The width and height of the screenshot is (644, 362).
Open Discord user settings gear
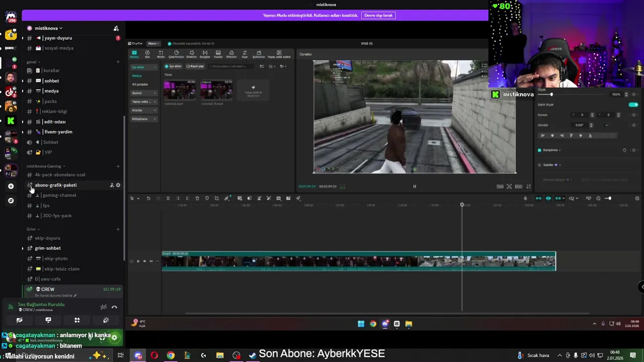pos(114,337)
